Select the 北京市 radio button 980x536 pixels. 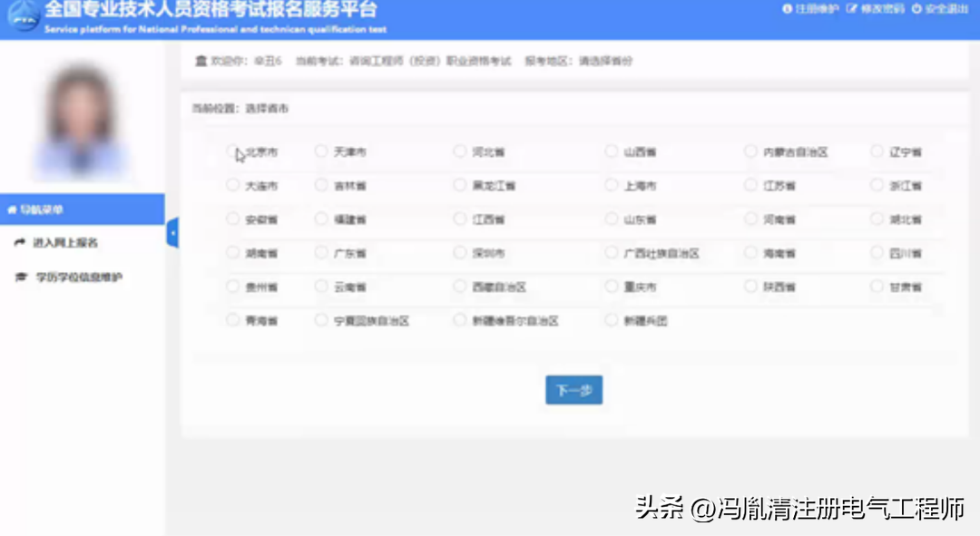(x=233, y=151)
